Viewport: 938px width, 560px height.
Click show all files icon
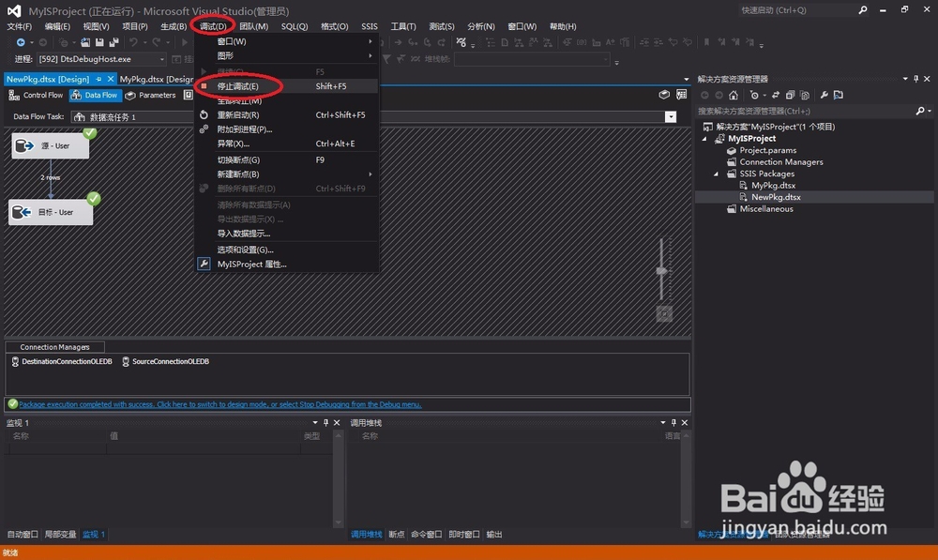click(805, 95)
